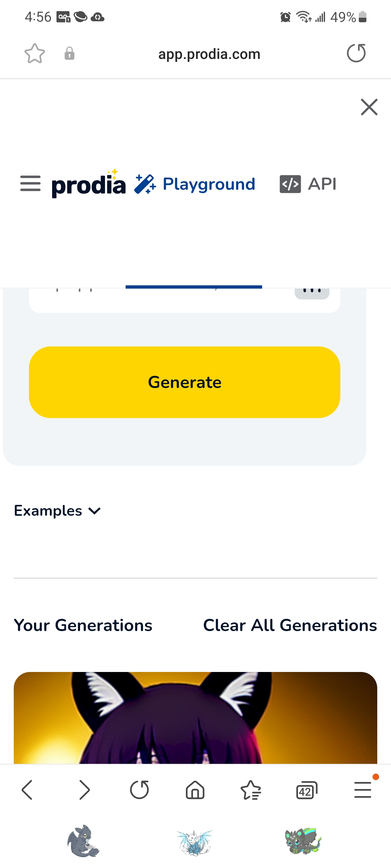This screenshot has width=391, height=868.
Task: Show the 42 open tabs
Action: 306,790
